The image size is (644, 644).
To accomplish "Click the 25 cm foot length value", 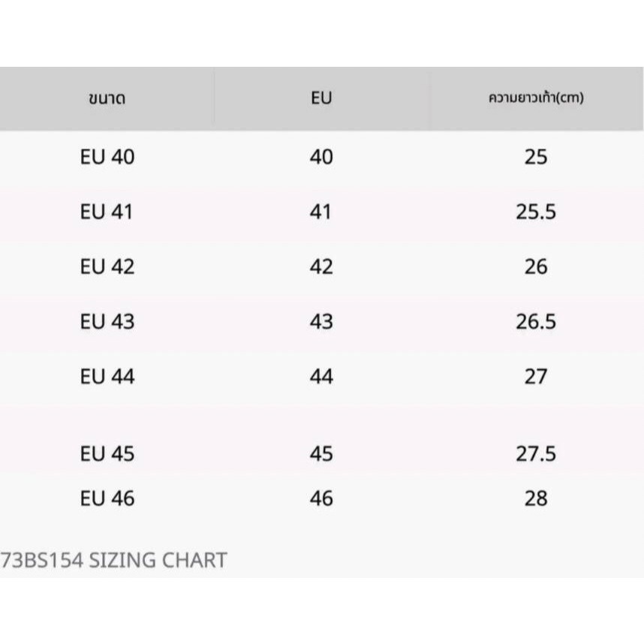I will click(x=536, y=158).
